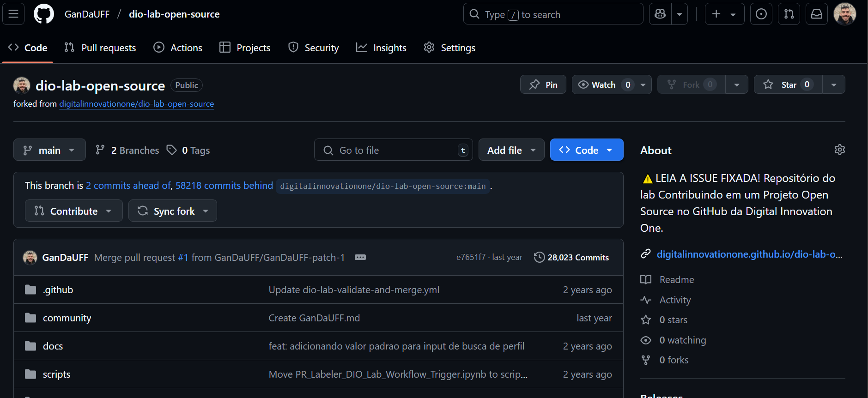Click the disabled Fork button

click(692, 84)
